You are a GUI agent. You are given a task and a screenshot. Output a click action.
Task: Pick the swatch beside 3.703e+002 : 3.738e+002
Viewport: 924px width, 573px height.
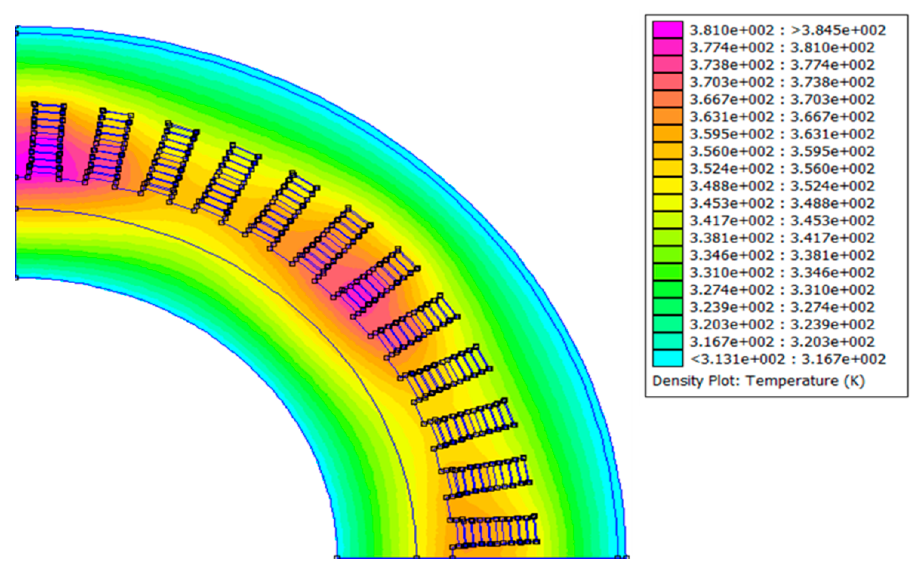click(667, 82)
